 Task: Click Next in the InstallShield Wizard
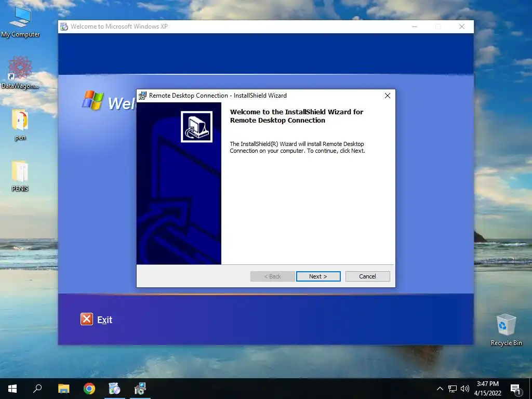pyautogui.click(x=318, y=276)
